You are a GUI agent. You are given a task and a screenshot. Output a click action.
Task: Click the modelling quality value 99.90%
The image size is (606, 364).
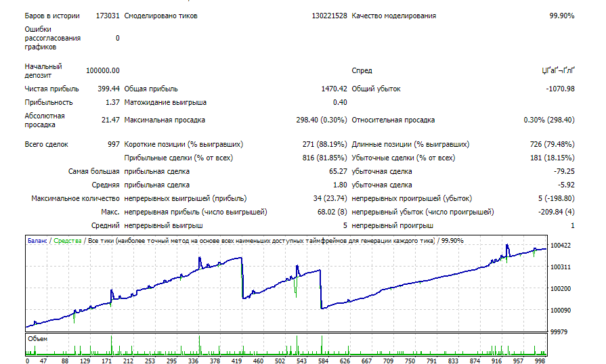click(562, 16)
